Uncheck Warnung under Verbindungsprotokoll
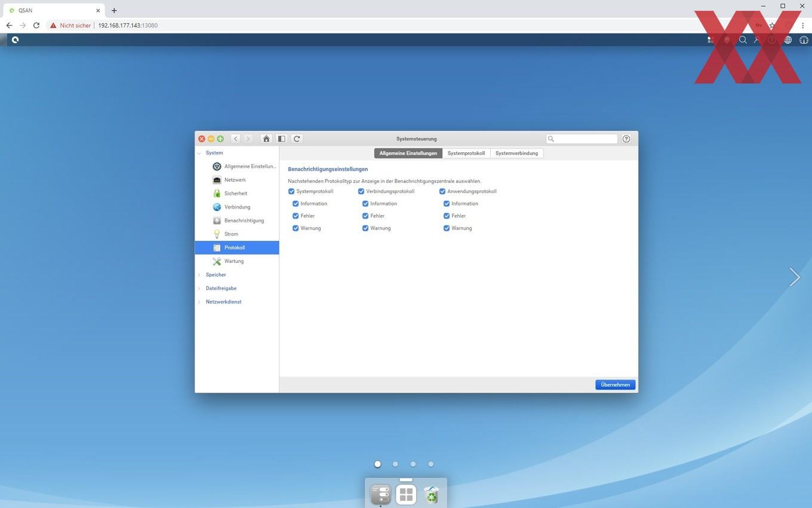This screenshot has height=508, width=812. click(365, 228)
